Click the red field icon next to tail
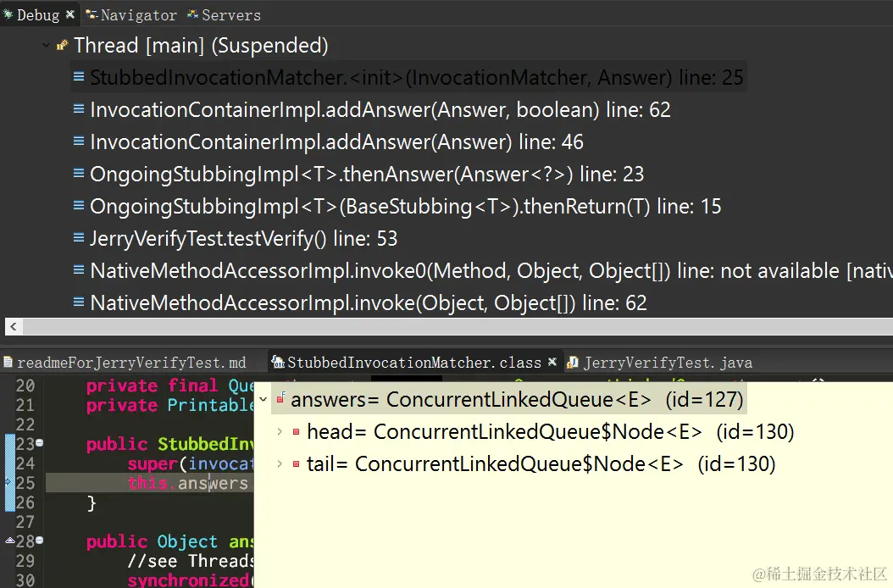 [x=296, y=464]
